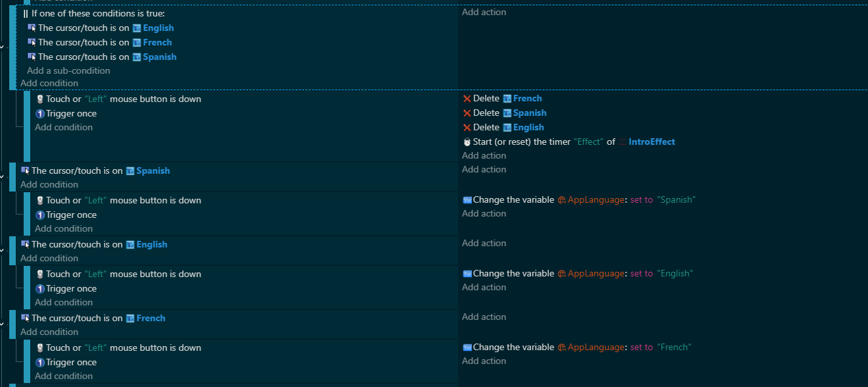
Task: Select the IntroEffect object in timer action
Action: coord(651,142)
